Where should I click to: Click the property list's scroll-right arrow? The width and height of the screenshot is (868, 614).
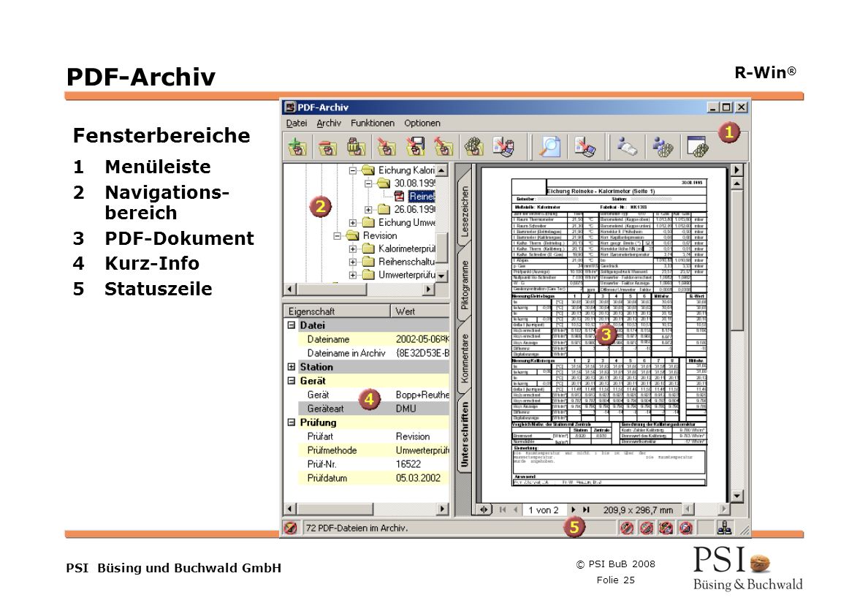click(x=442, y=509)
